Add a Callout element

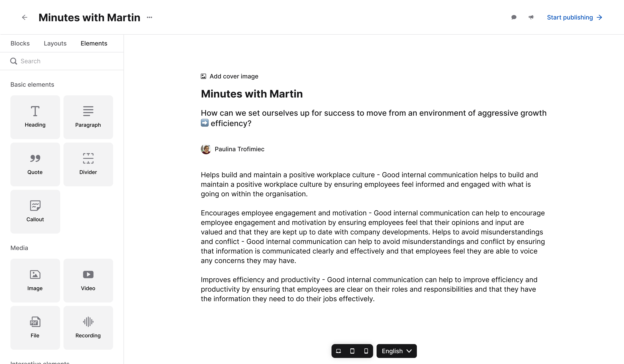tap(35, 211)
